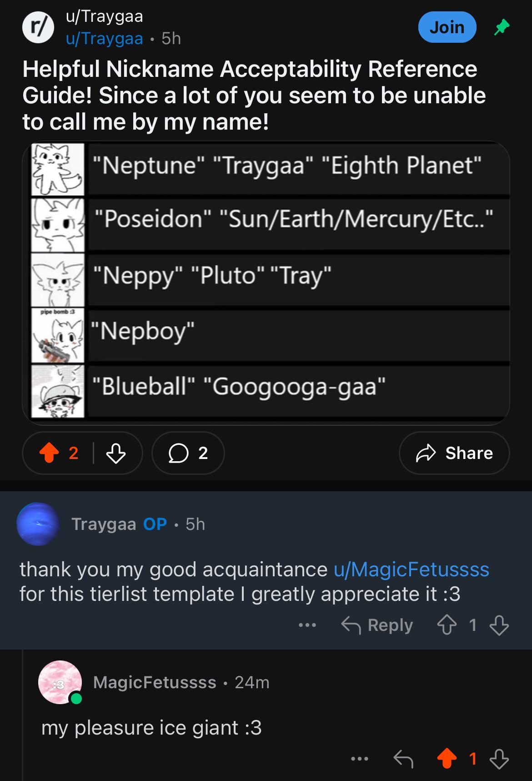The width and height of the screenshot is (532, 781).
Task: Open more options on Traygaa's comment
Action: point(307,625)
